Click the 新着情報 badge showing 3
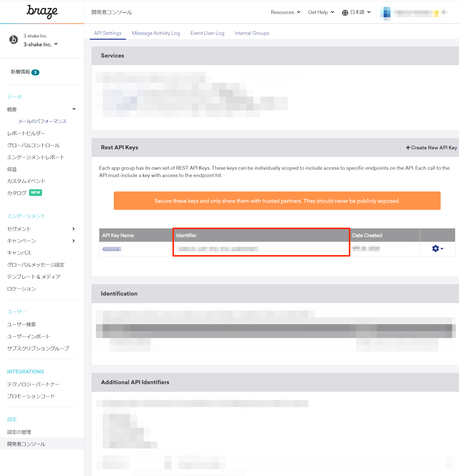This screenshot has height=476, width=459. click(x=35, y=72)
